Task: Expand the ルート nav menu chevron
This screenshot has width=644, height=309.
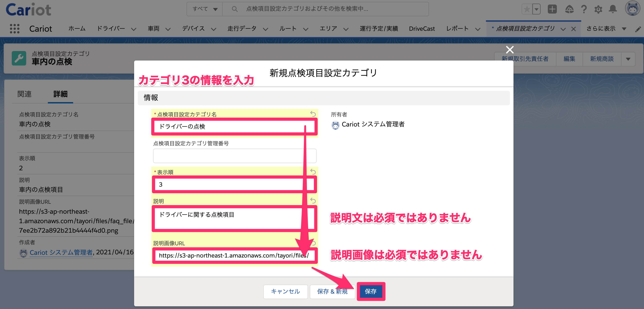Action: pos(306,29)
